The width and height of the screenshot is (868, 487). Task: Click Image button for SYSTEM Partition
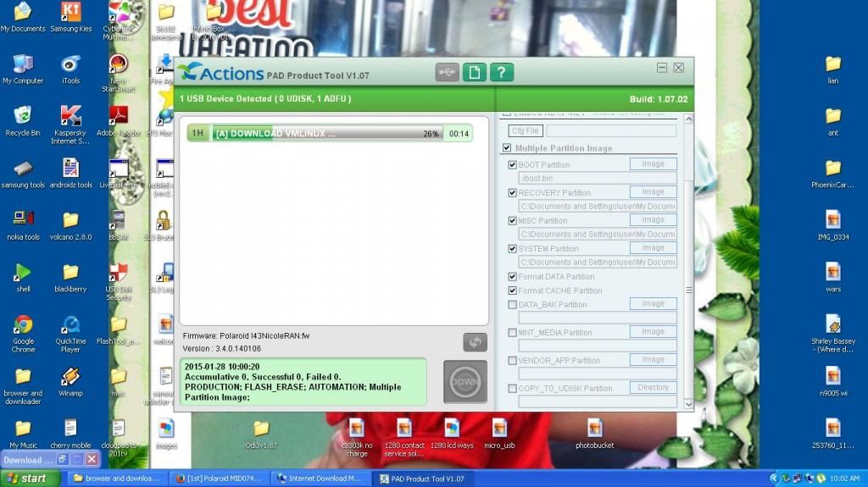[x=654, y=248]
